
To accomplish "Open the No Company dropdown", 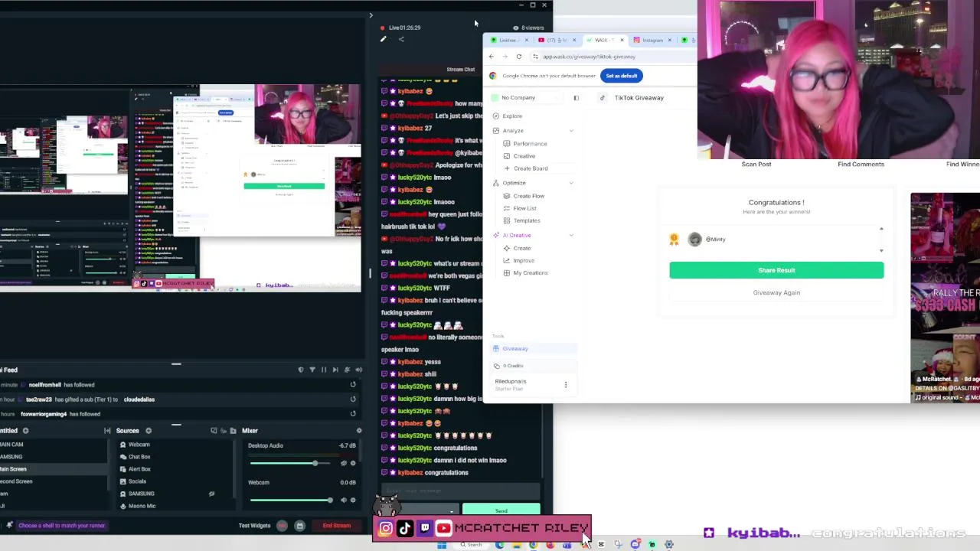I will (x=528, y=98).
